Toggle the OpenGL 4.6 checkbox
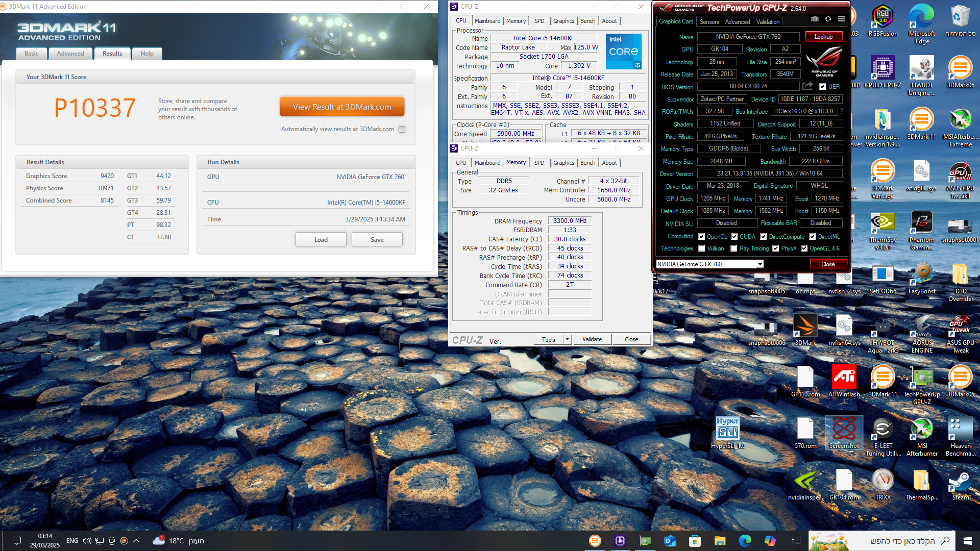This screenshot has width=980, height=551. (804, 248)
